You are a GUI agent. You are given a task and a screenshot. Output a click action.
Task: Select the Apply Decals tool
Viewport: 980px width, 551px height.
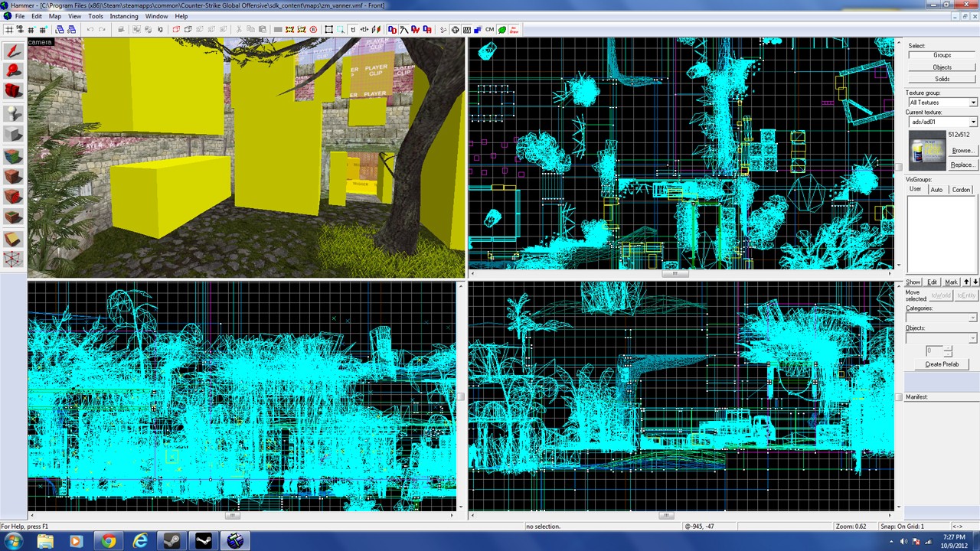13,197
